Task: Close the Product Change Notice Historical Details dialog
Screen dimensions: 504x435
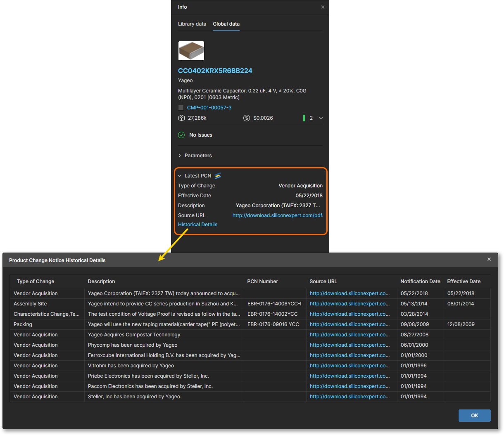Action: [489, 260]
